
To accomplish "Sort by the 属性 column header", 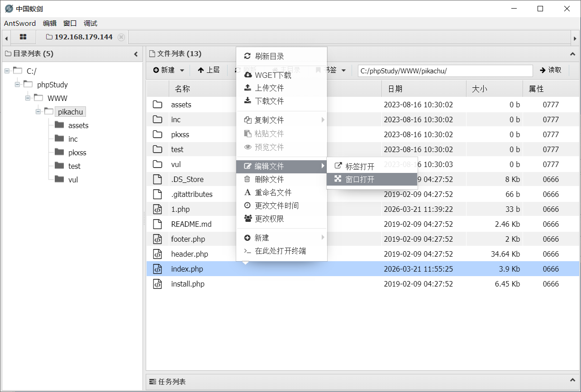I will [x=551, y=89].
